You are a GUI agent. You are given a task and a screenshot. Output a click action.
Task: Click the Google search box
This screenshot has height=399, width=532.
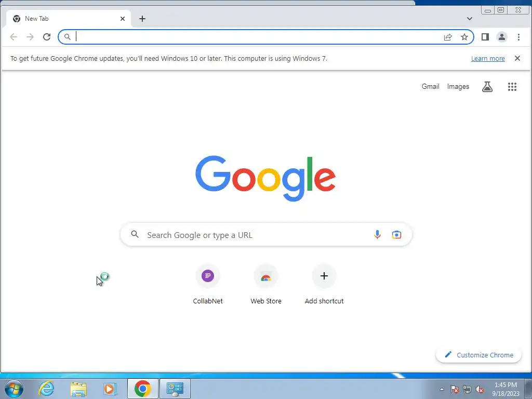(x=266, y=234)
